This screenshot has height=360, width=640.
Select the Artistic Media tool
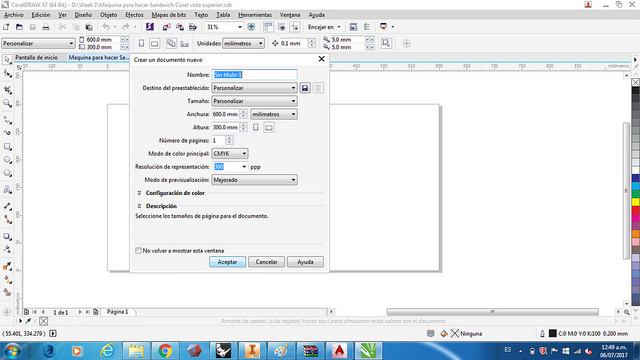[7, 133]
